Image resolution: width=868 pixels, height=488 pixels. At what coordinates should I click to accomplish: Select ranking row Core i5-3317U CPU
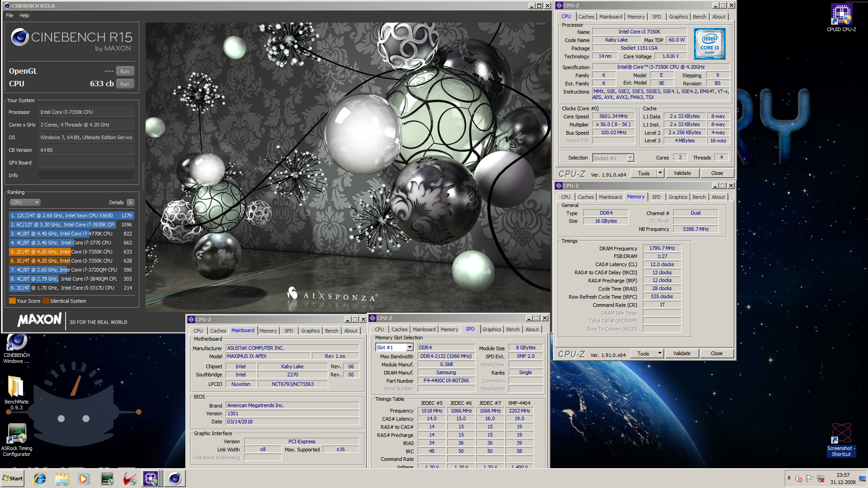[x=71, y=288]
